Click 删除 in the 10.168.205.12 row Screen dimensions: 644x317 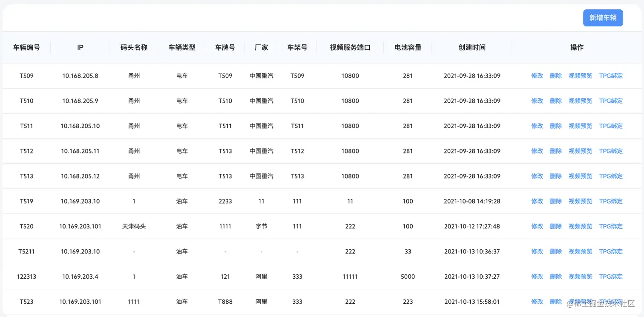click(556, 176)
